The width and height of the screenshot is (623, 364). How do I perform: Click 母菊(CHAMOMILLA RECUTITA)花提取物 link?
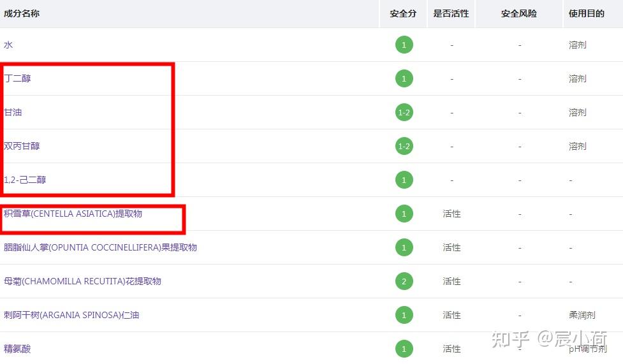83,281
